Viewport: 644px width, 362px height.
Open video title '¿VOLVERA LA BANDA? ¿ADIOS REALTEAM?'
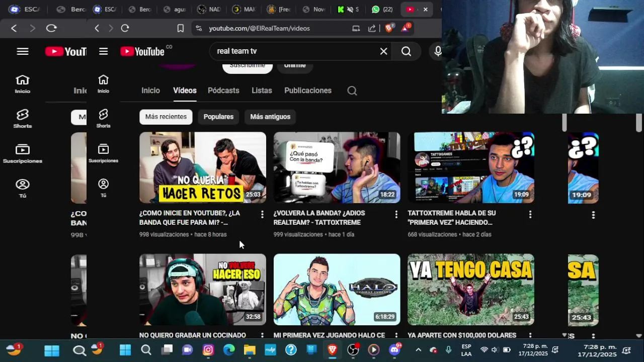pyautogui.click(x=319, y=218)
